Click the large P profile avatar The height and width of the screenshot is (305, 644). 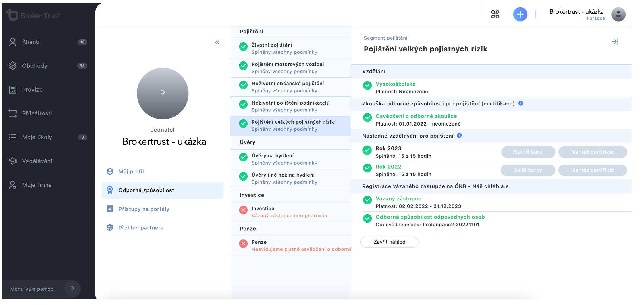163,93
